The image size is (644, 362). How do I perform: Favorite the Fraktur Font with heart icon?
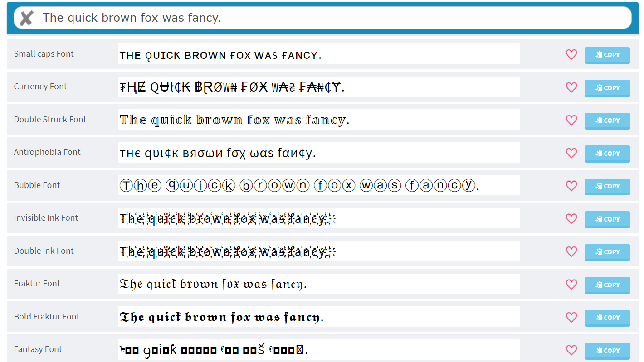[571, 285]
